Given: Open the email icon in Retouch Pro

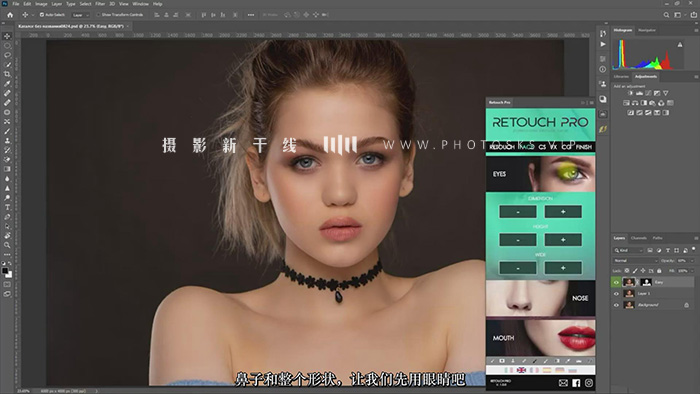Looking at the screenshot, I should (563, 383).
